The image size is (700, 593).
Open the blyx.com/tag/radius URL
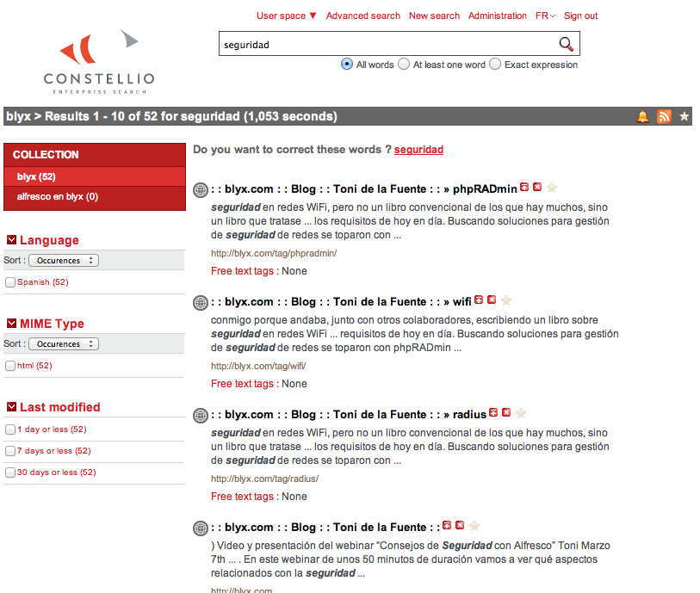264,479
